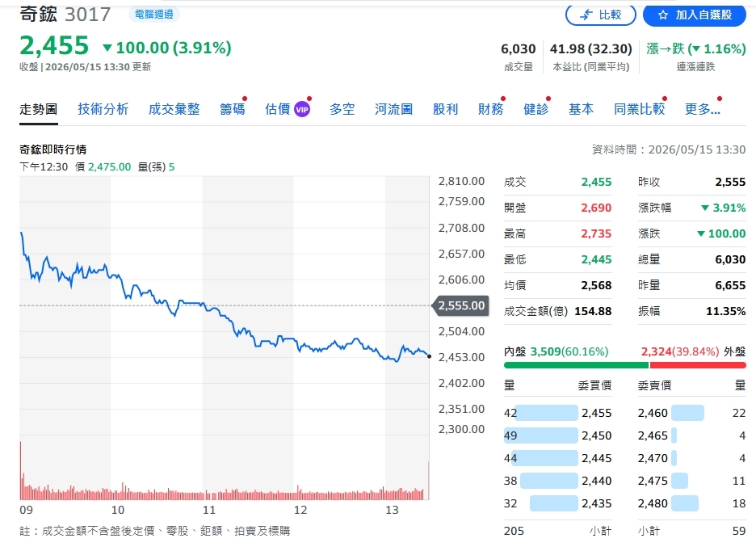Image resolution: width=756 pixels, height=551 pixels.
Task: Click the green 內盤 ratio bar
Action: tap(576, 365)
